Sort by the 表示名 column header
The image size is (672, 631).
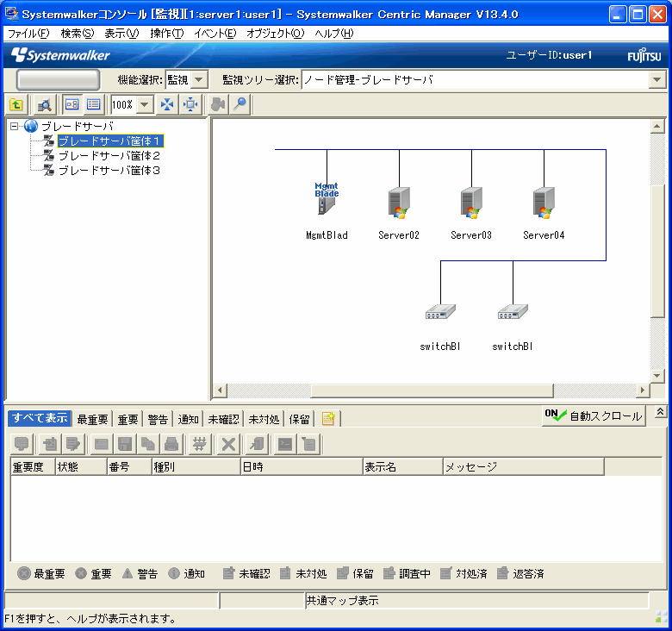(402, 466)
